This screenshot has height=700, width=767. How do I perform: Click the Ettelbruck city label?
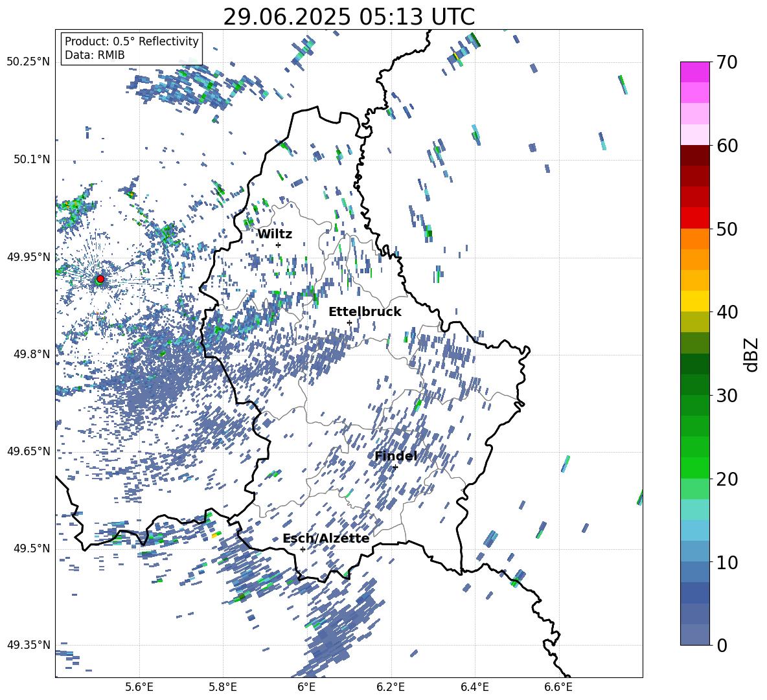[x=365, y=312]
